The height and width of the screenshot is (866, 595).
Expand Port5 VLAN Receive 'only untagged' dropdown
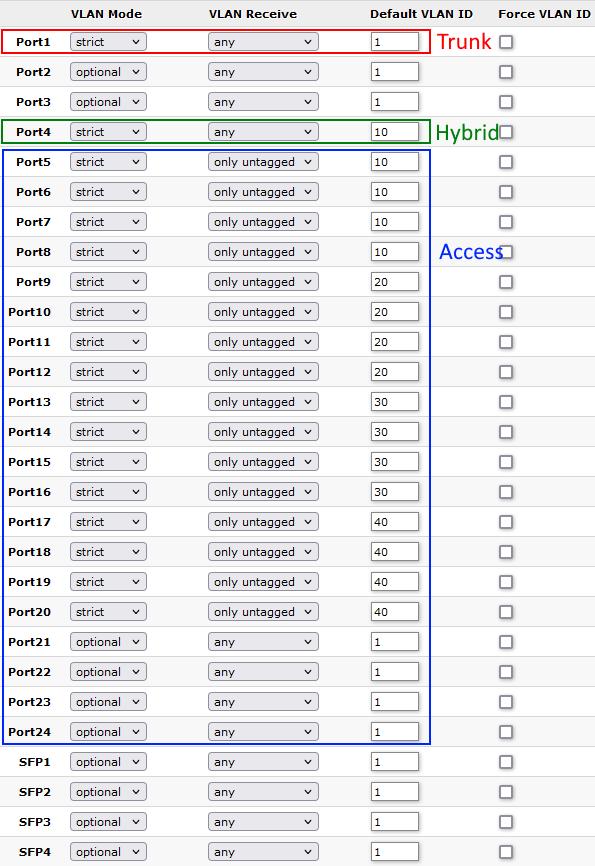[263, 162]
